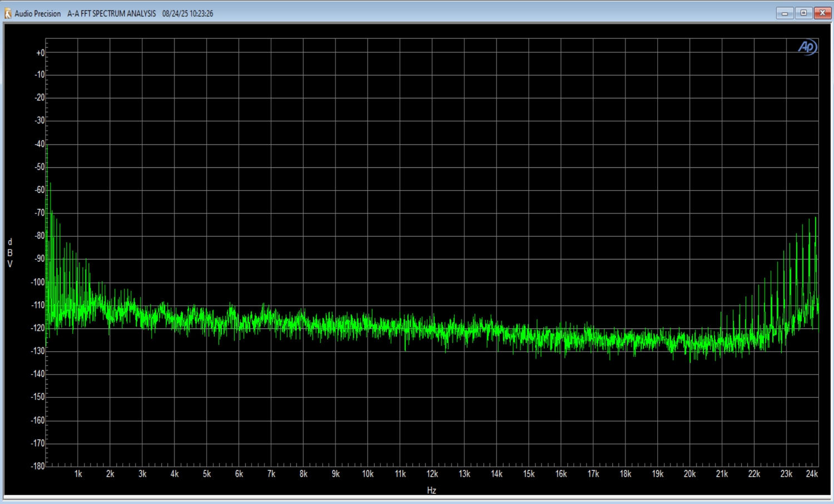The width and height of the screenshot is (834, 504).
Task: Close the Audio Precision window
Action: [x=822, y=13]
